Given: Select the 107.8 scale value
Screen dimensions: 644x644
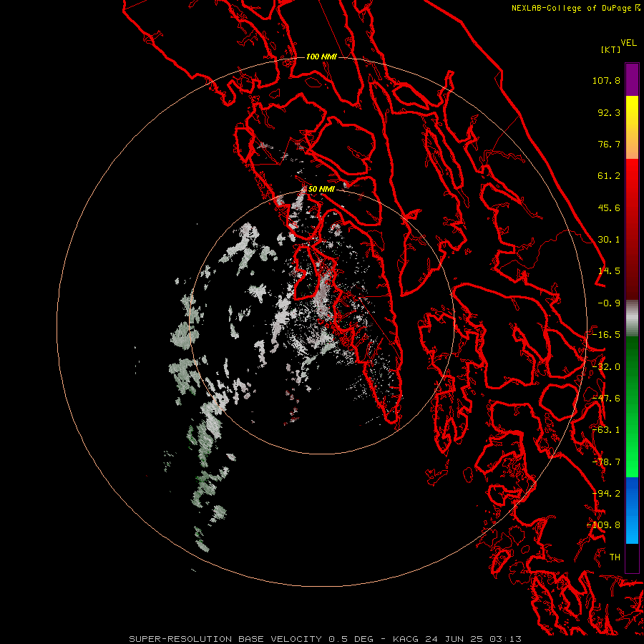Looking at the screenshot, I should 606,80.
